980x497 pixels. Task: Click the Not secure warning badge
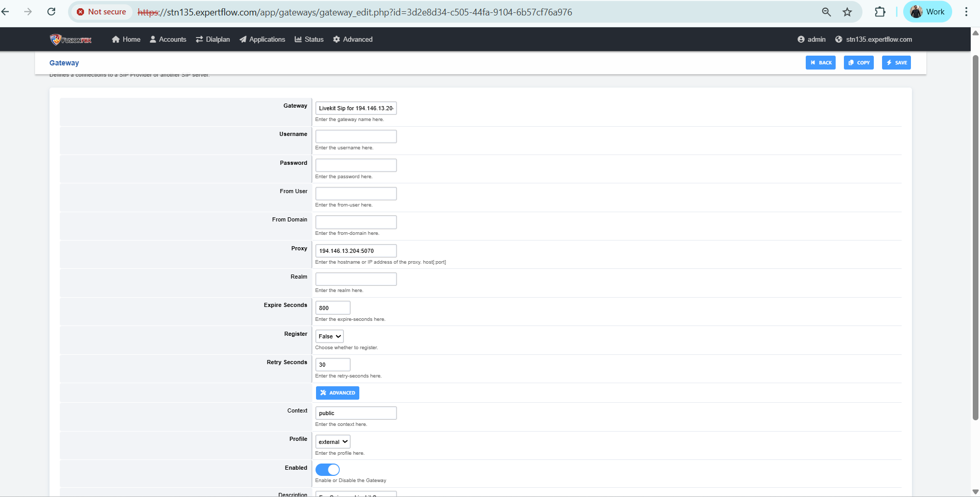click(102, 12)
